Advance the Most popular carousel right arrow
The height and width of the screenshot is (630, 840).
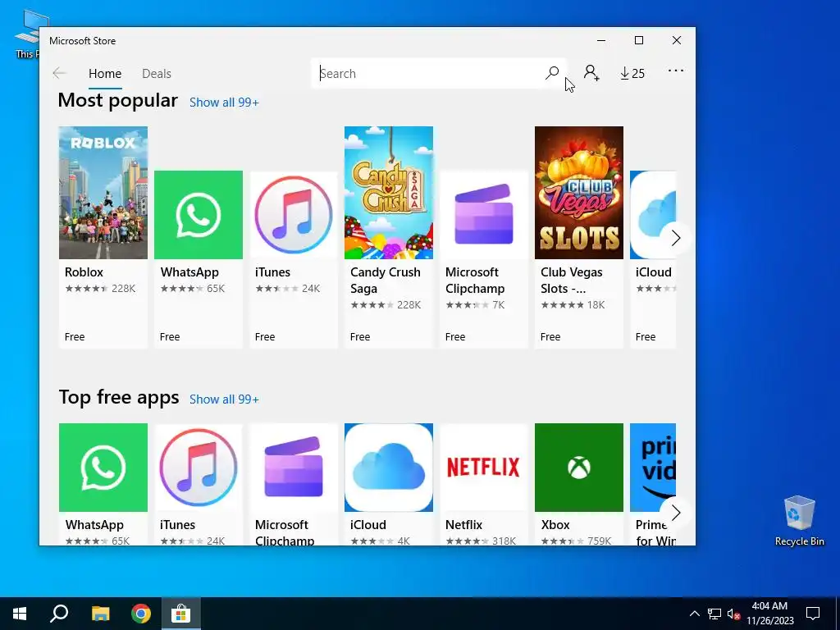click(676, 238)
